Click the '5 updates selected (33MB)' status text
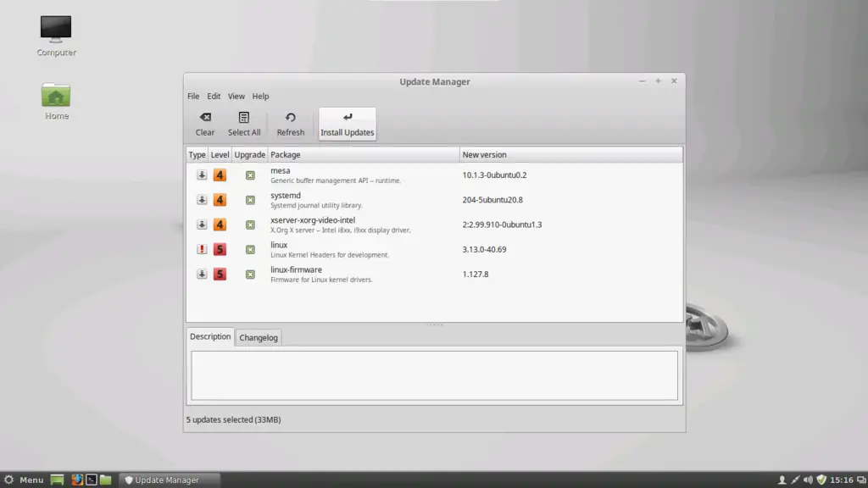868x488 pixels. coord(234,420)
